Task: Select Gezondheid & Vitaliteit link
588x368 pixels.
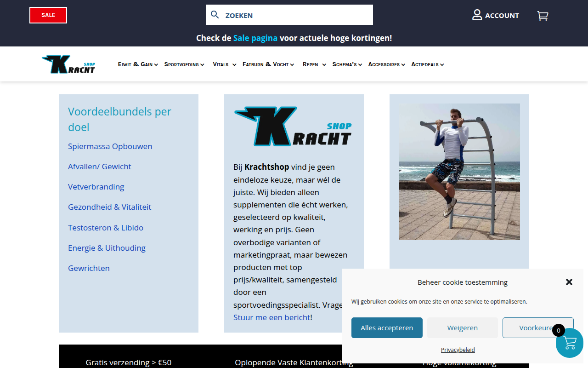Action: pyautogui.click(x=110, y=207)
